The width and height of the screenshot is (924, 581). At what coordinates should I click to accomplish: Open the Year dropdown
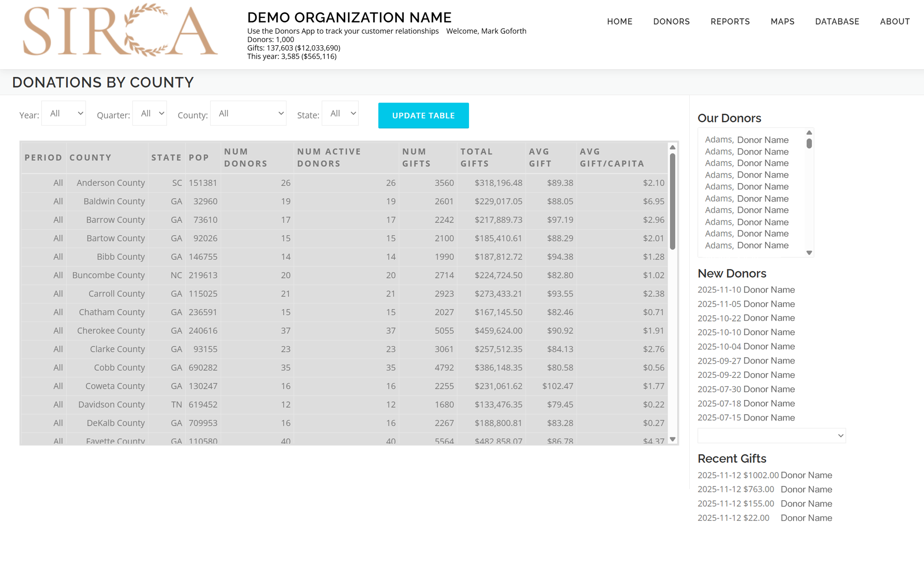[x=64, y=113]
